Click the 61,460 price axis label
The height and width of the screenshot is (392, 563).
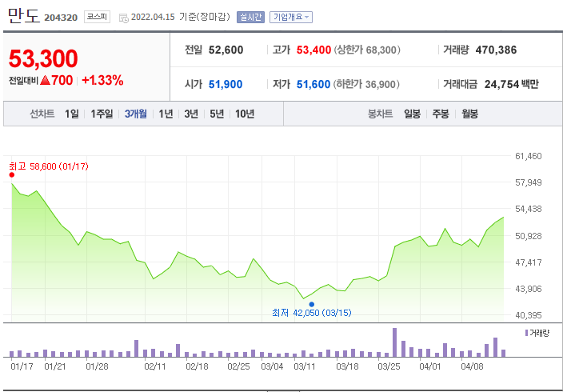(x=529, y=156)
